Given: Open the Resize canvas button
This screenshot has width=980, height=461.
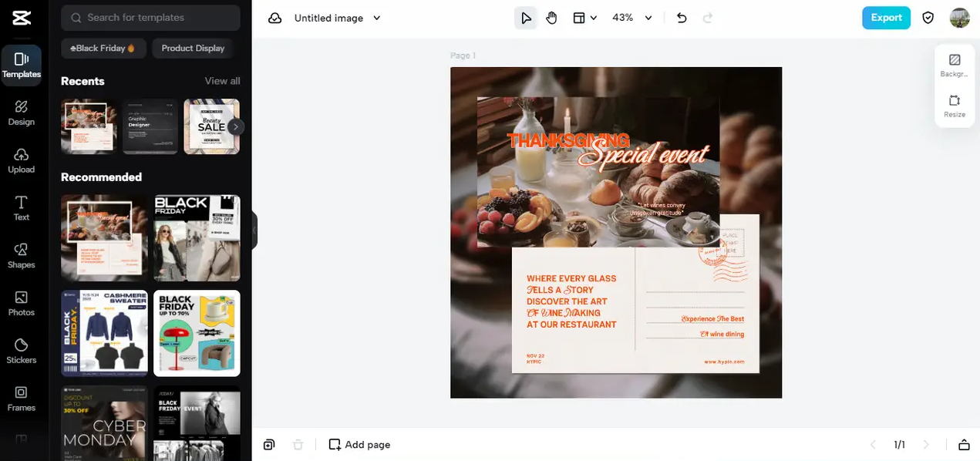Looking at the screenshot, I should click(x=954, y=106).
